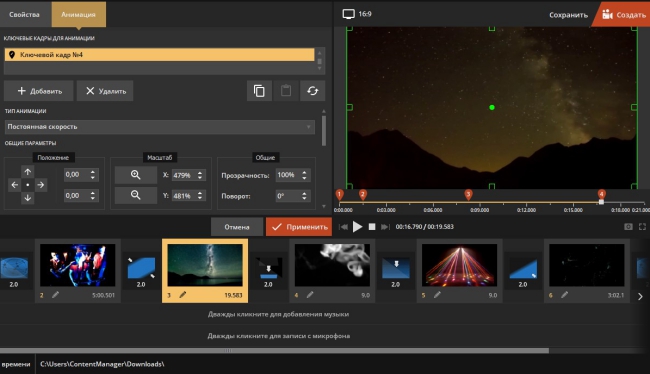Open the Постоянная скорость animation type dropdown
650x374 pixels.
coord(160,127)
